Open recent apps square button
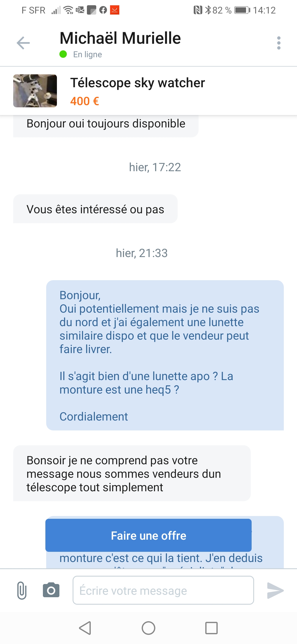This screenshot has height=644, width=297. [x=211, y=628]
